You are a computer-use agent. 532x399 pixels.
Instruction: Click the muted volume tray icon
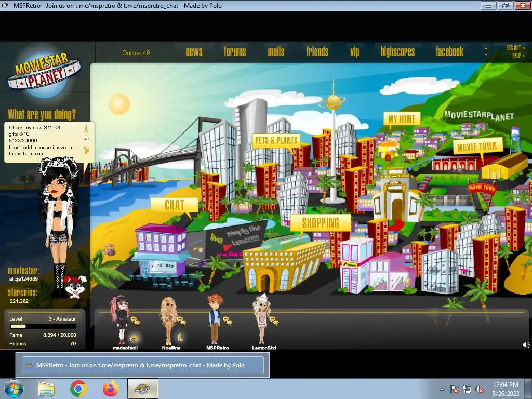480,389
